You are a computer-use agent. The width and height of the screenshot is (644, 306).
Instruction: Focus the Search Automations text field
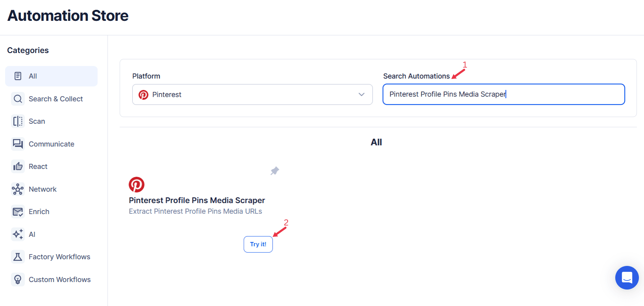[504, 95]
